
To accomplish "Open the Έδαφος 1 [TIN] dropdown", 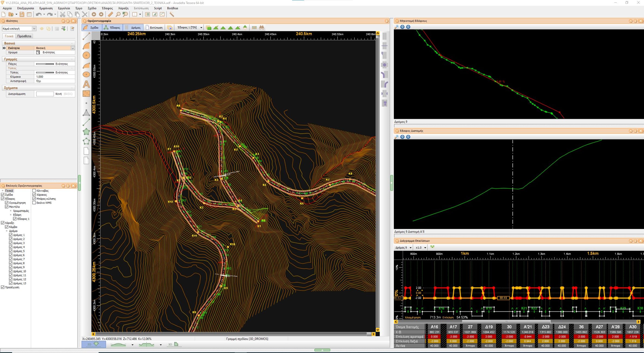I will pyautogui.click(x=201, y=27).
